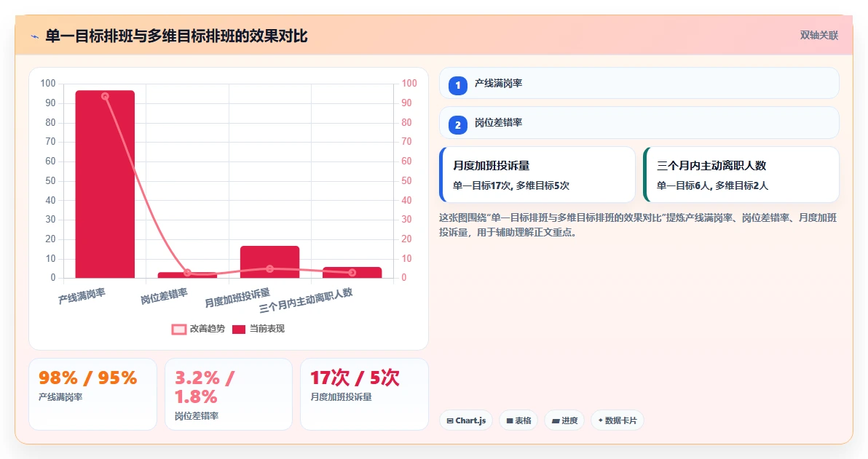Click the x-axis label 岗位差错率
Viewport: 868px width, 459px height.
(x=164, y=296)
